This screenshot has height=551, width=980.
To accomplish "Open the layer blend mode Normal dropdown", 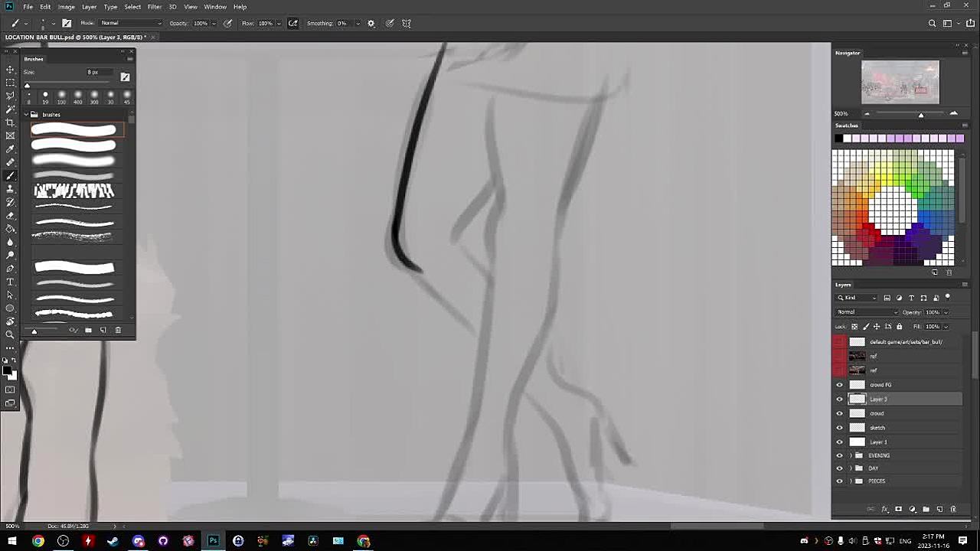I will (x=867, y=312).
